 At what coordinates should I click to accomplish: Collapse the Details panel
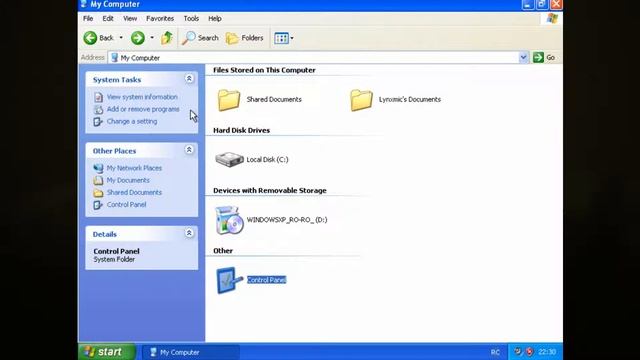pyautogui.click(x=189, y=233)
